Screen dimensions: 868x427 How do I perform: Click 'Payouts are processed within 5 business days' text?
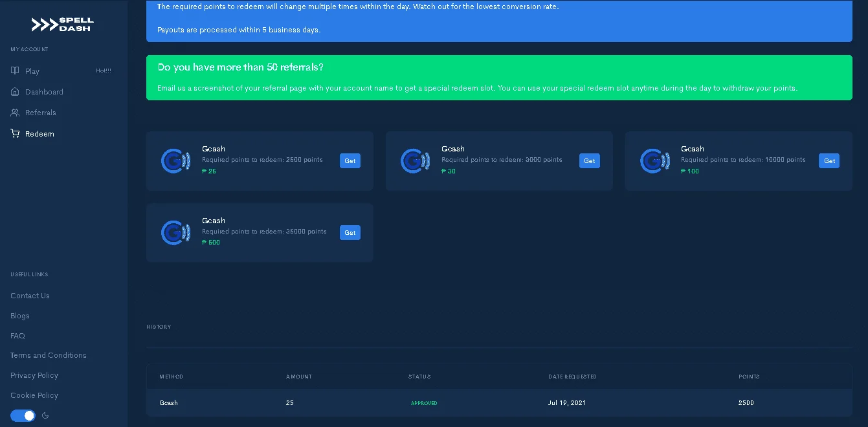239,30
